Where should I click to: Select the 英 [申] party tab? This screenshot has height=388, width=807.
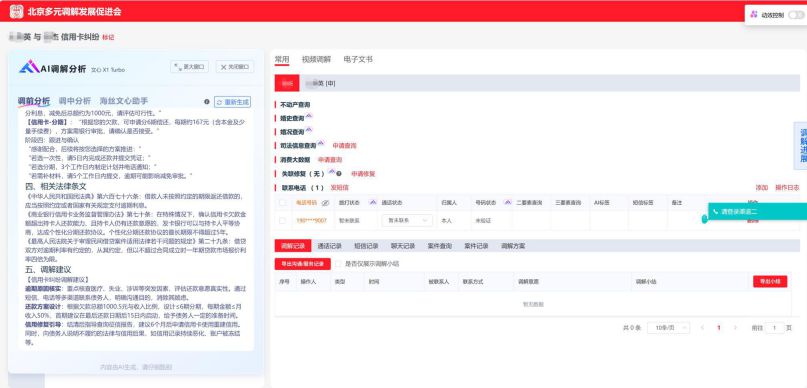coord(320,83)
